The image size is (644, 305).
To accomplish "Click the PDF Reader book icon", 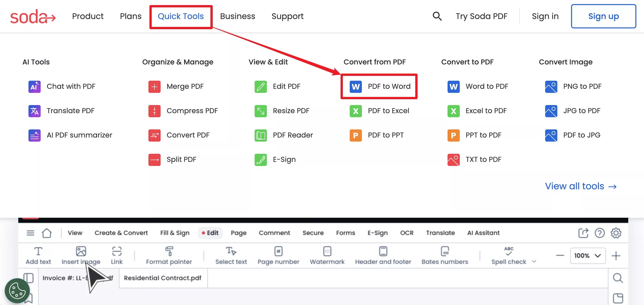I will [261, 135].
